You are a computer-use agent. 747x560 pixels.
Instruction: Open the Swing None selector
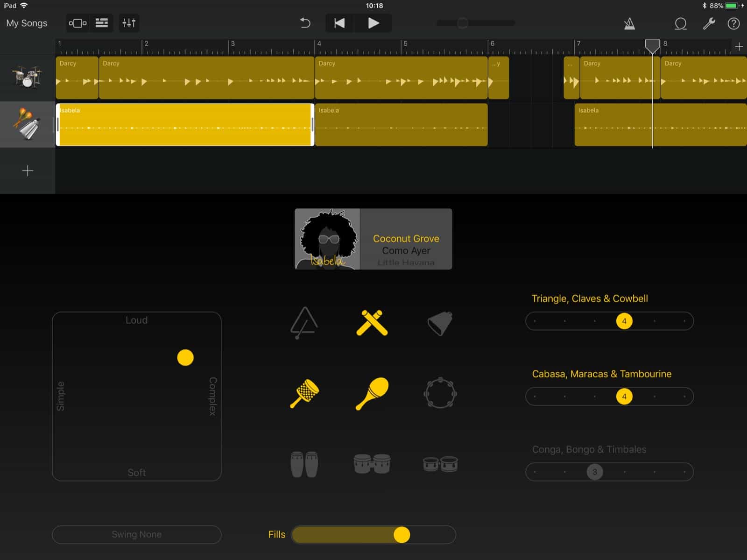(136, 534)
